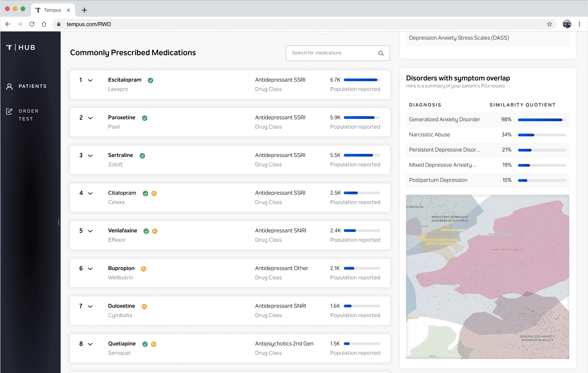Bookmark this page with the star icon
Viewport: 588px width, 373px height.
[x=549, y=24]
